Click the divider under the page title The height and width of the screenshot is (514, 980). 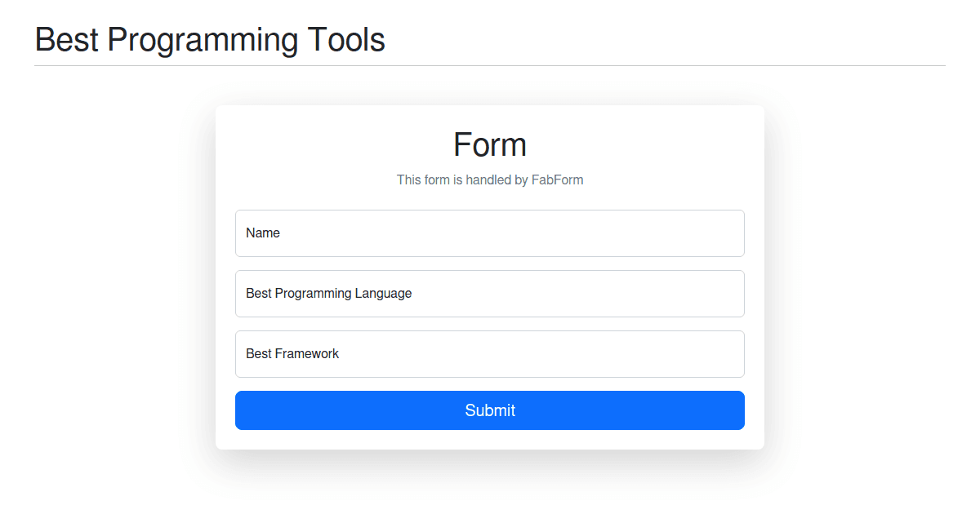click(490, 64)
